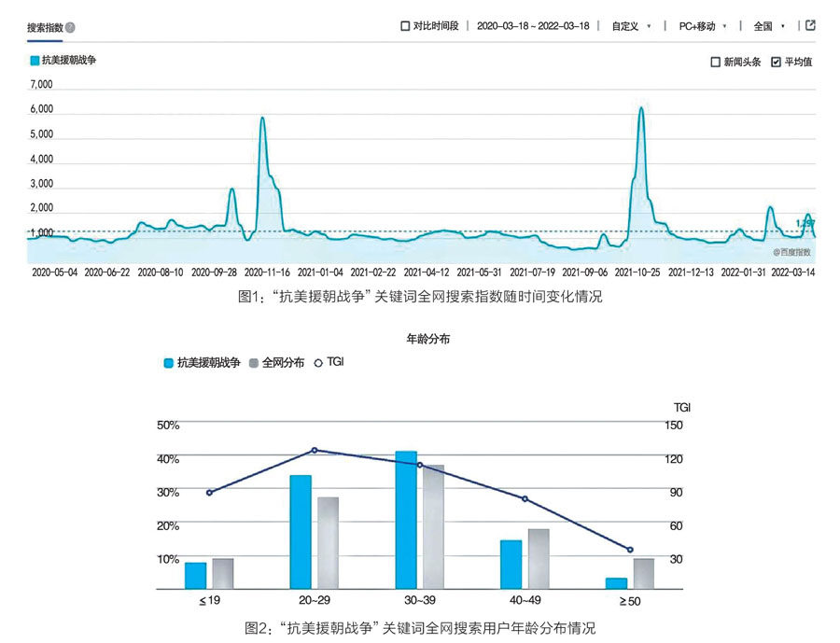Click the 2021-10-25 peak on trend line
Image resolution: width=840 pixels, height=643 pixels.
click(641, 108)
